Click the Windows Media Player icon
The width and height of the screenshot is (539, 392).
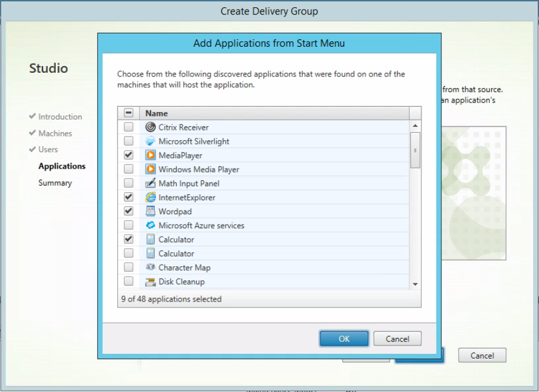(x=150, y=169)
